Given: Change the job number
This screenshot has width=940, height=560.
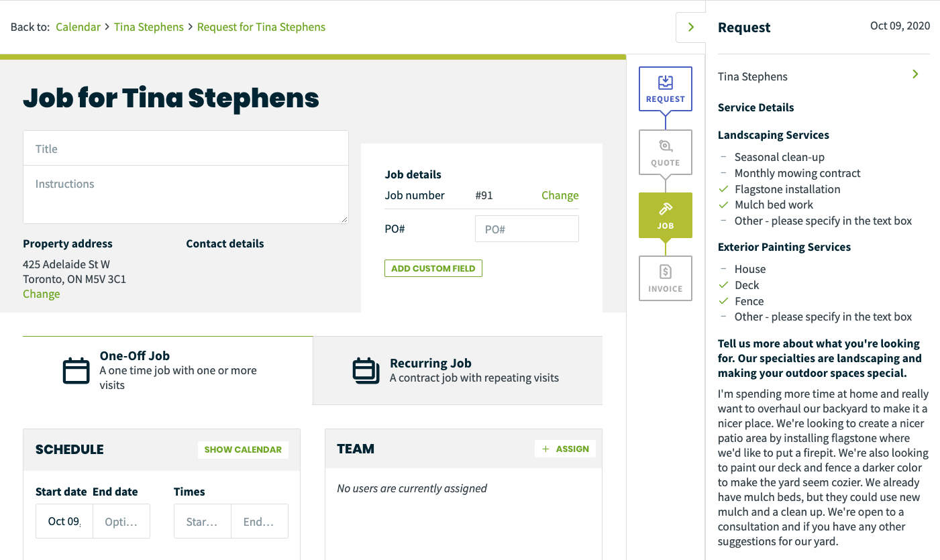Looking at the screenshot, I should (560, 195).
